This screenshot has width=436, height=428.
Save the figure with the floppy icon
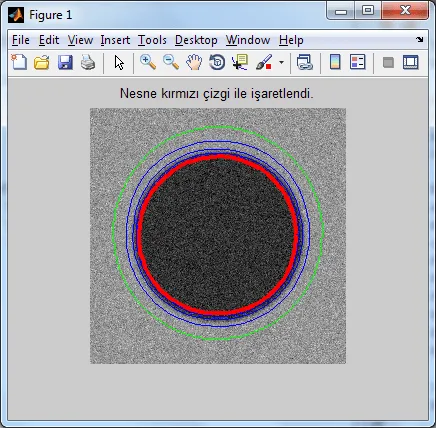click(x=65, y=62)
